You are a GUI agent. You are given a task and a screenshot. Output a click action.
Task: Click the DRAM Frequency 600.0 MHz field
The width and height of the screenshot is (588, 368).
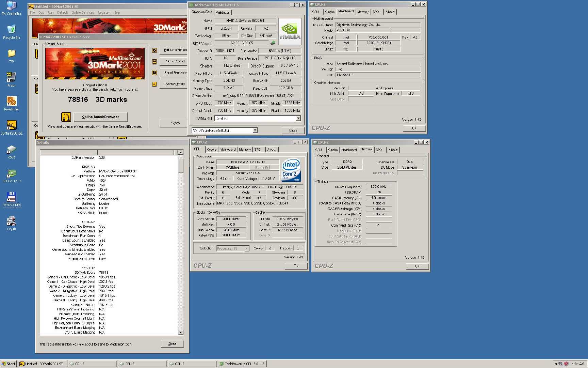[x=379, y=187]
